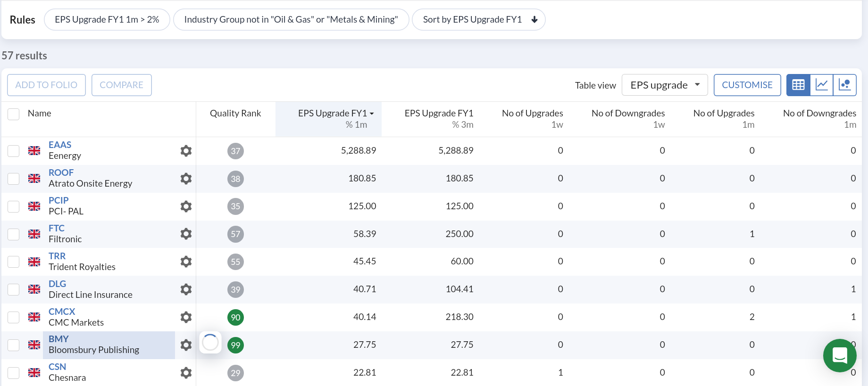Open the Table view EPS upgrade dropdown
This screenshot has width=868, height=386.
tap(665, 85)
